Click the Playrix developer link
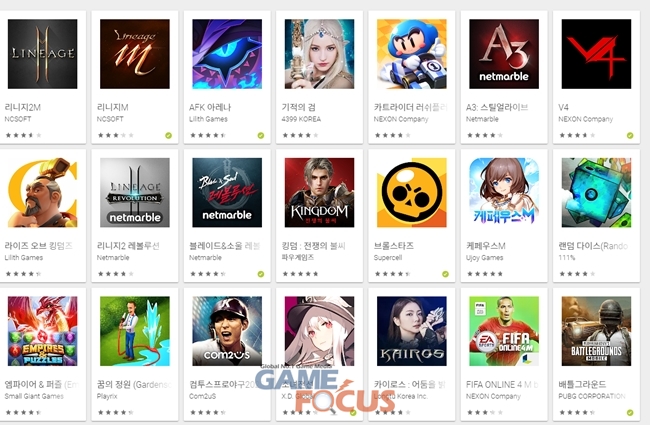The height and width of the screenshot is (425, 650). 107,396
